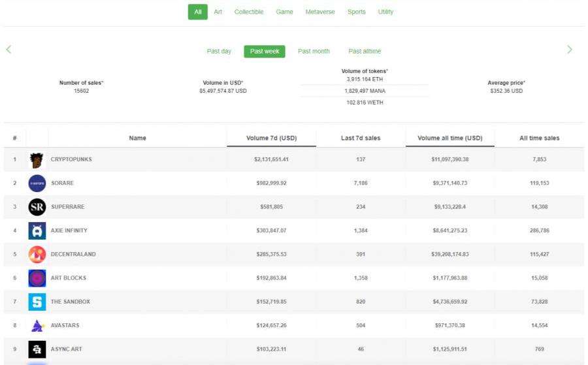This screenshot has width=588, height=365.
Task: Click the Axie Infinity icon
Action: point(37,231)
